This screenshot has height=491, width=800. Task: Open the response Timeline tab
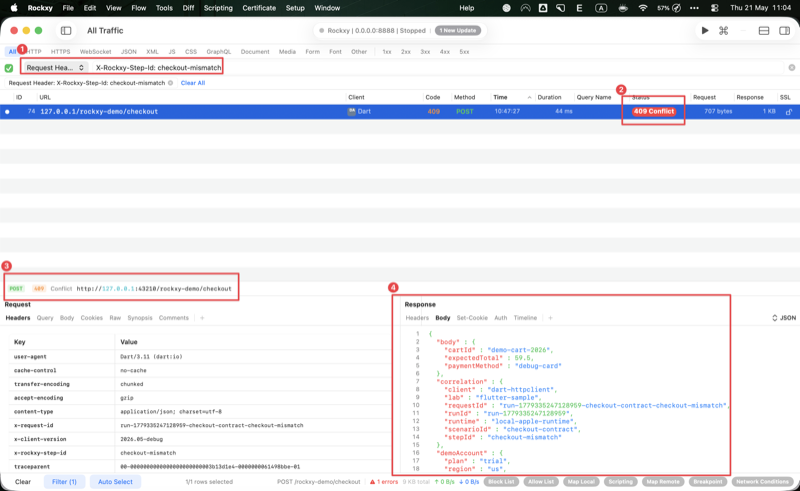pyautogui.click(x=525, y=318)
